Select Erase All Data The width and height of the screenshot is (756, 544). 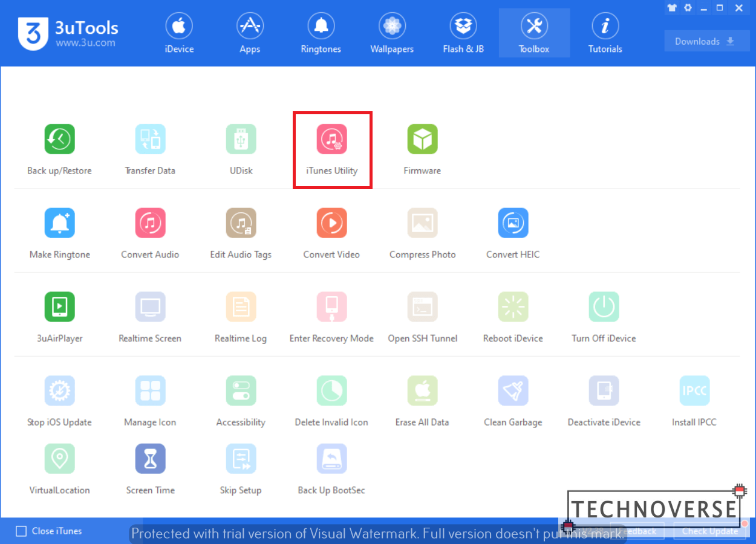(x=422, y=401)
